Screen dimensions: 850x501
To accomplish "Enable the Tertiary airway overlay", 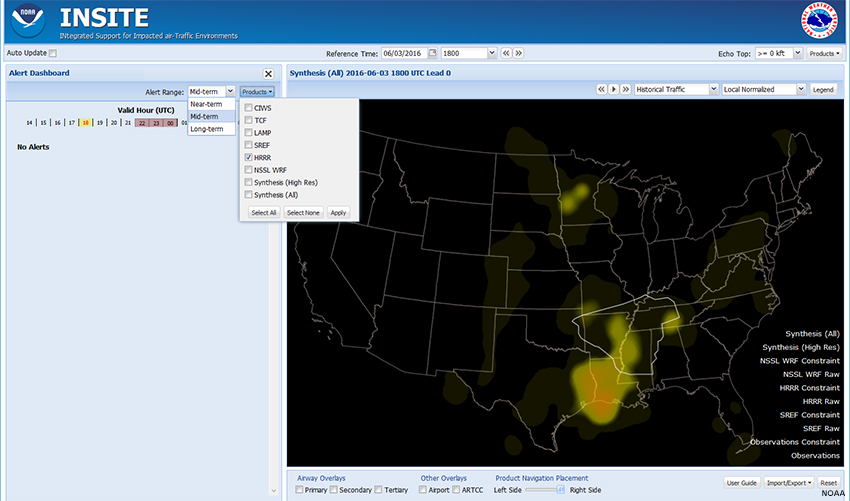I will (378, 490).
